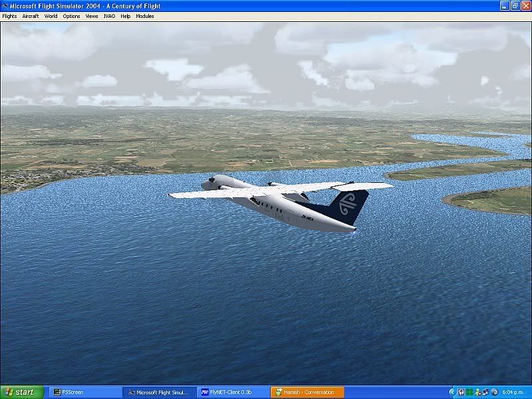Open the Help menu
Image resolution: width=532 pixels, height=399 pixels.
pyautogui.click(x=126, y=16)
